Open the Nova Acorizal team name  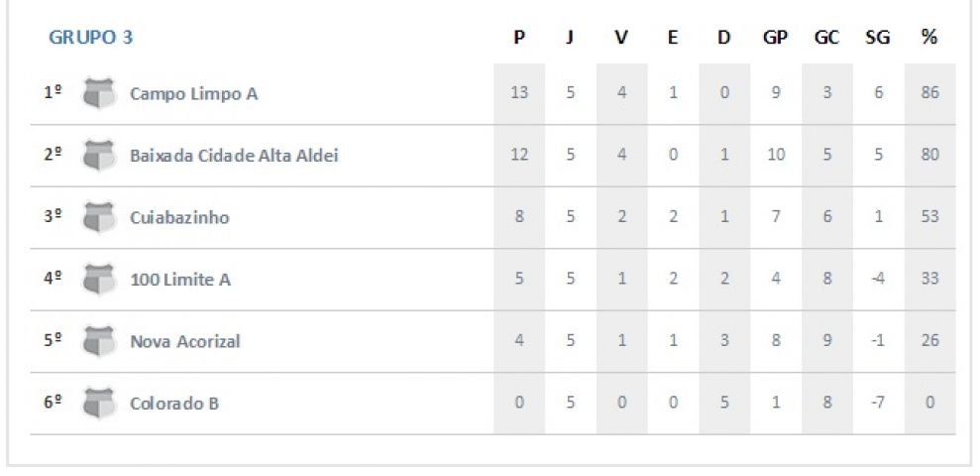(x=185, y=341)
